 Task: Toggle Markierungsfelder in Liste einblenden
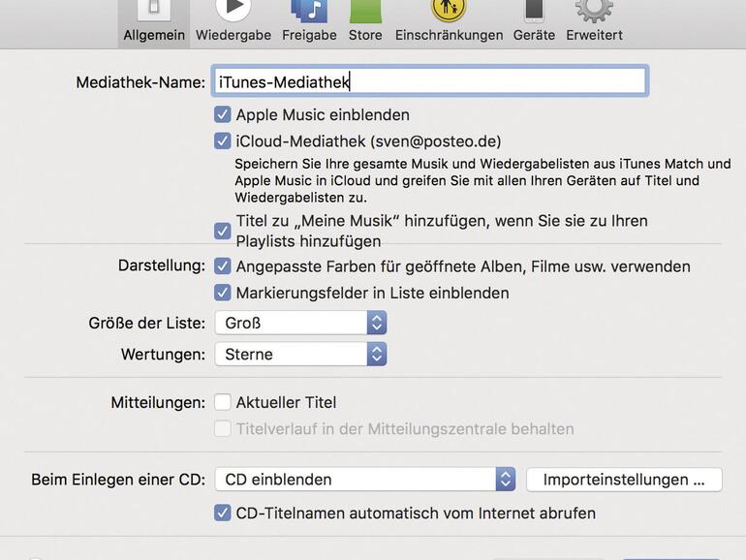click(x=223, y=293)
